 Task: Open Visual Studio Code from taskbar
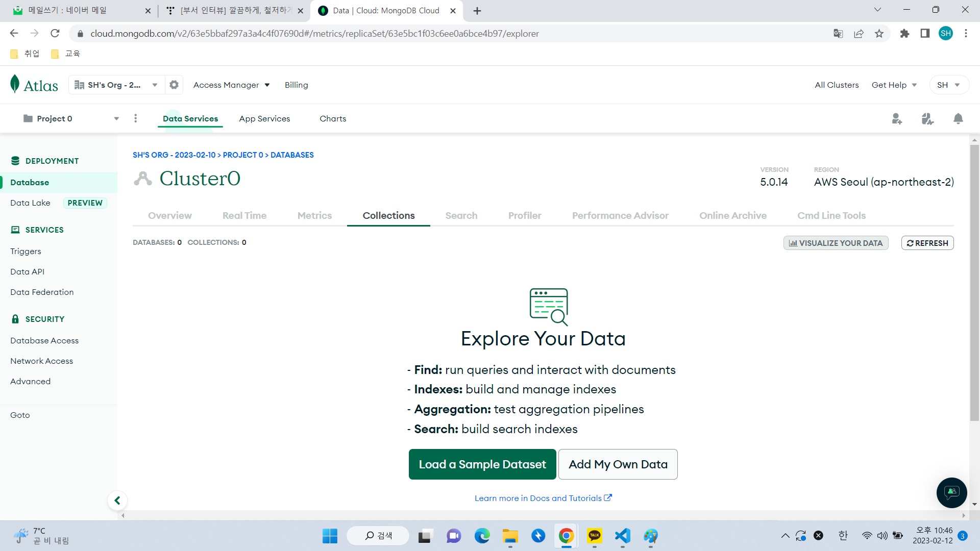(x=622, y=536)
